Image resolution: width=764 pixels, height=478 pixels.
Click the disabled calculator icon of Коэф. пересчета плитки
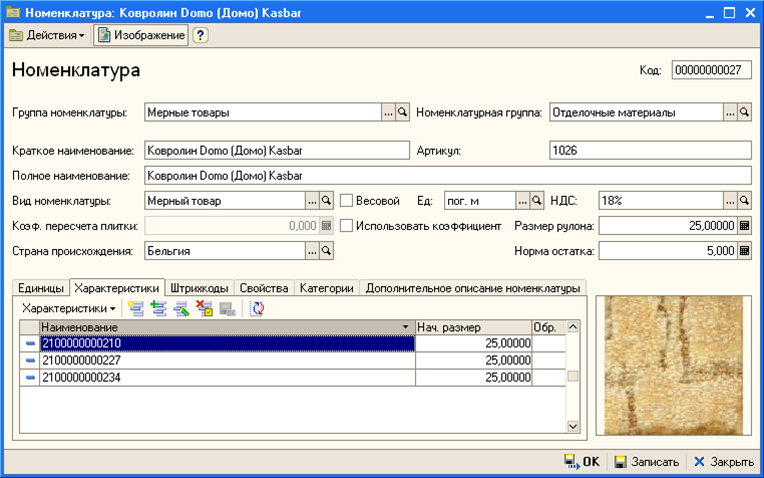click(326, 226)
